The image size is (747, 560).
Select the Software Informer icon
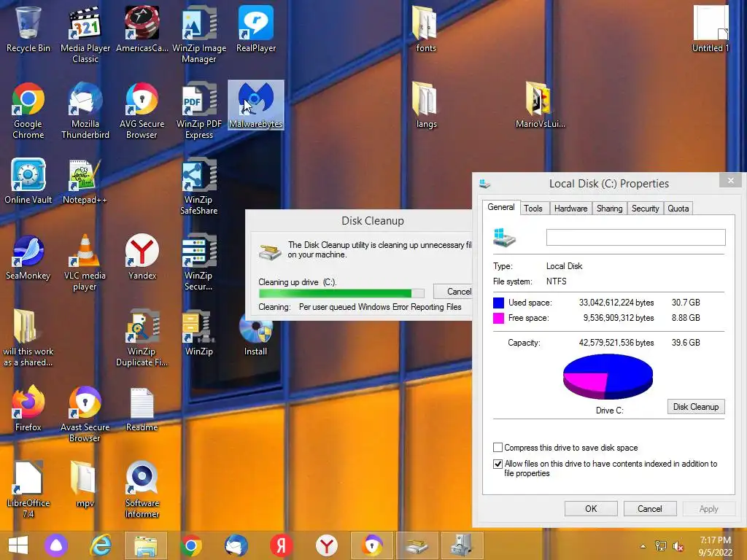(x=142, y=489)
